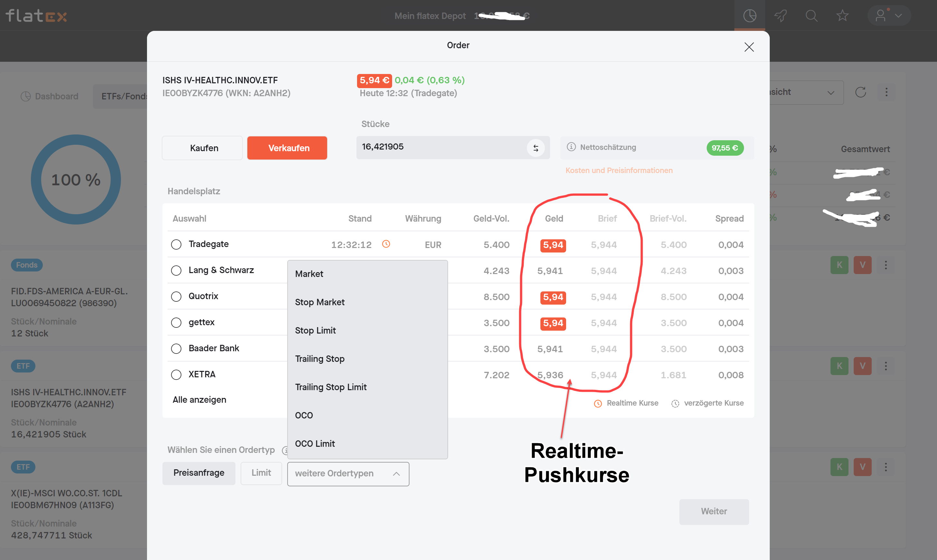
Task: Open Kosten und Preisinformationen link
Action: (619, 170)
